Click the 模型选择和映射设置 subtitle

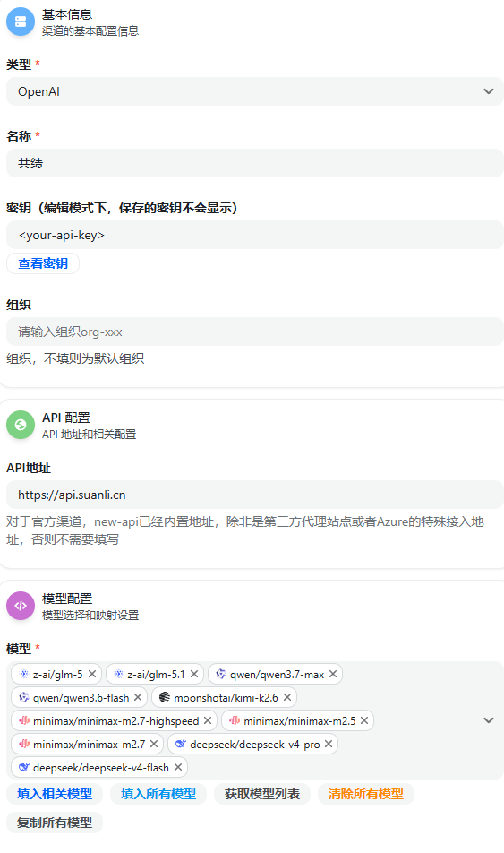[x=90, y=616]
